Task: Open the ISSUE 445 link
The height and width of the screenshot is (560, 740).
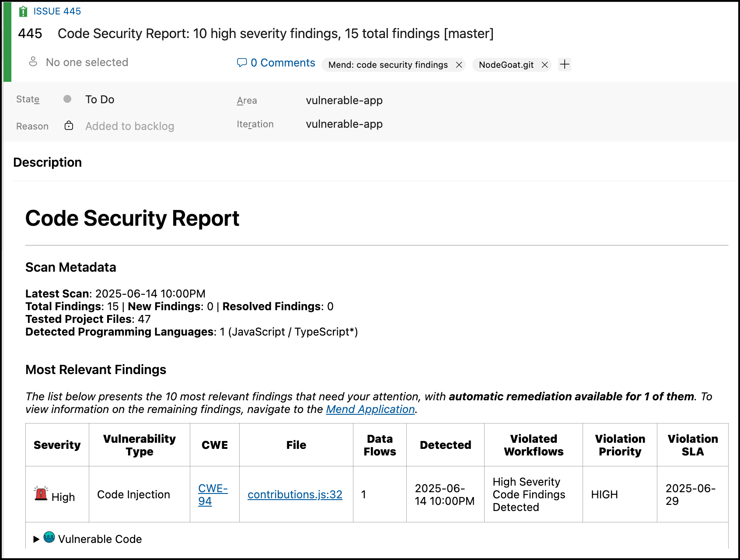Action: 57,11
